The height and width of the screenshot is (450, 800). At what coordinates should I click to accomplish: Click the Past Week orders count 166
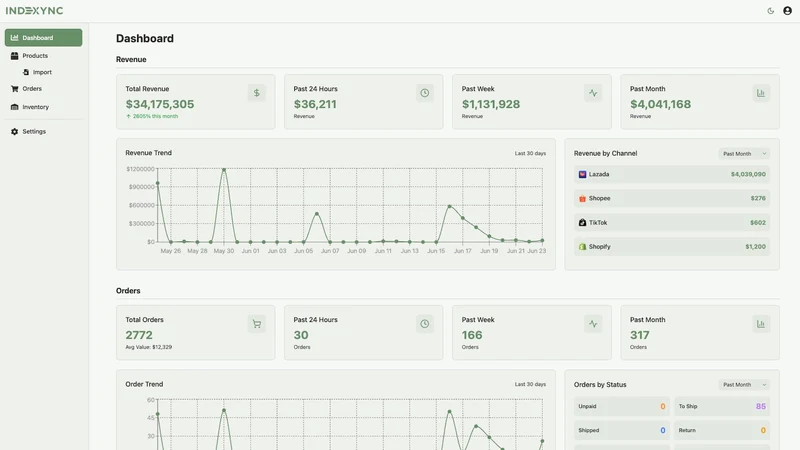[x=472, y=335]
